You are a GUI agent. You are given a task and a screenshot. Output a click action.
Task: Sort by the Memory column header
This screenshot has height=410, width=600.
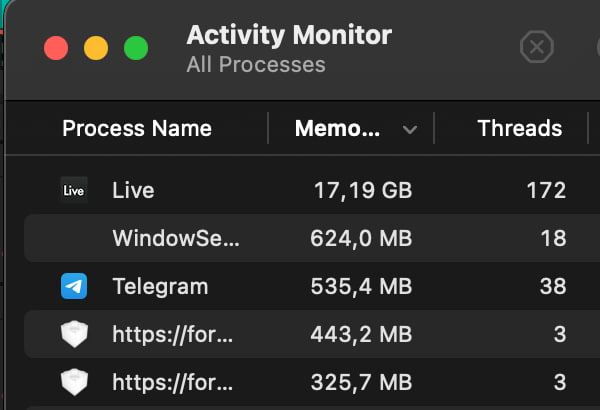(337, 128)
